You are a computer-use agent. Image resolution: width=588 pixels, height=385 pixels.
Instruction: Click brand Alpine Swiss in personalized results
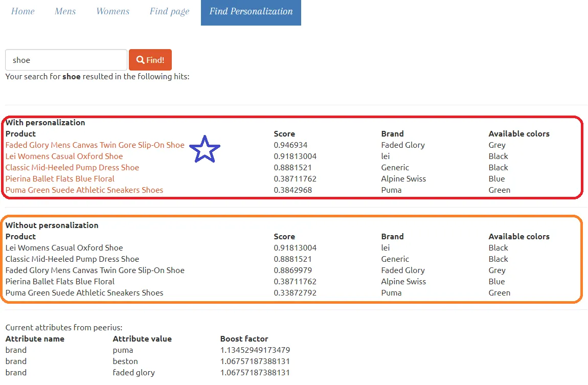403,179
